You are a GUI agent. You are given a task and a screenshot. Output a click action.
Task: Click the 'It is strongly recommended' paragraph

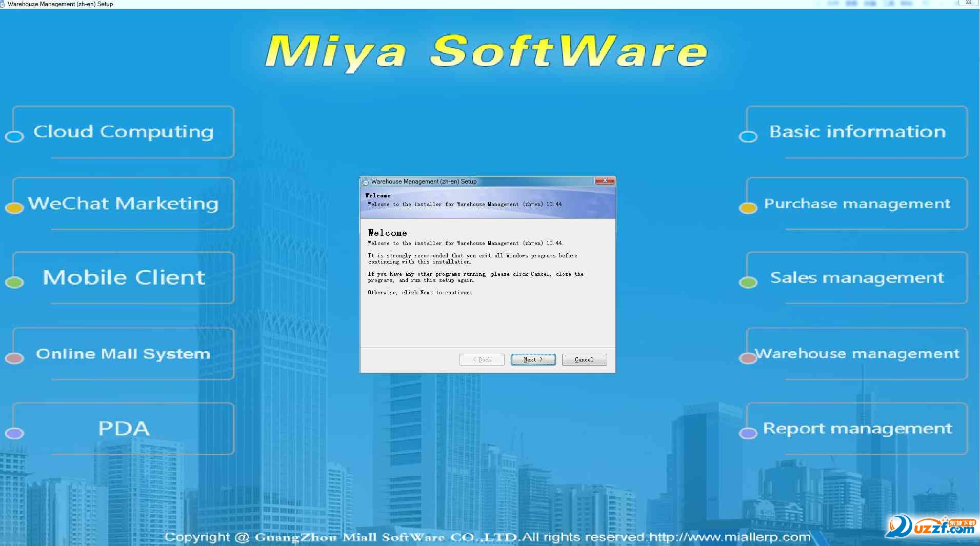pyautogui.click(x=472, y=258)
